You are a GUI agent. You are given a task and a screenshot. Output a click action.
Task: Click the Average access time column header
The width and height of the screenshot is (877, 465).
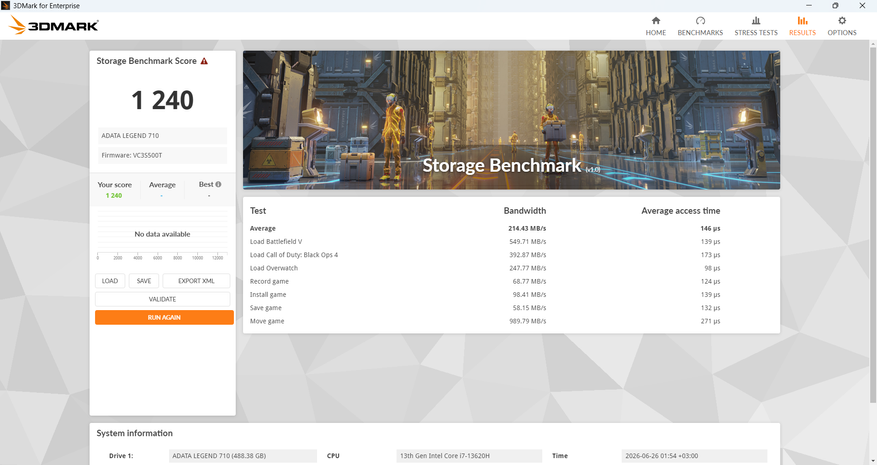(x=681, y=211)
